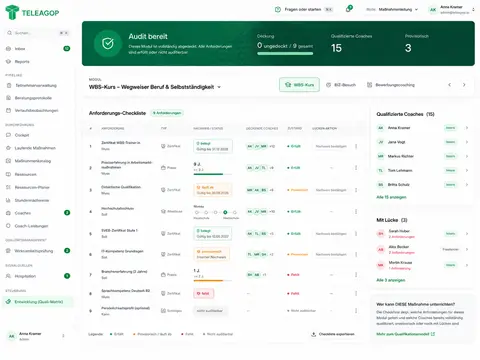Click the Coach-Leistungen circle icon
Screen dimensions: 480x360
[x=9, y=226]
